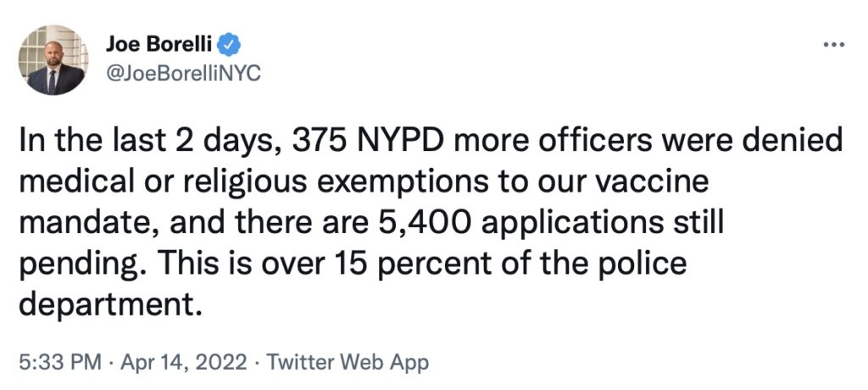868x390 pixels.
Task: Open the Twitter Web App source link
Action: (x=348, y=362)
